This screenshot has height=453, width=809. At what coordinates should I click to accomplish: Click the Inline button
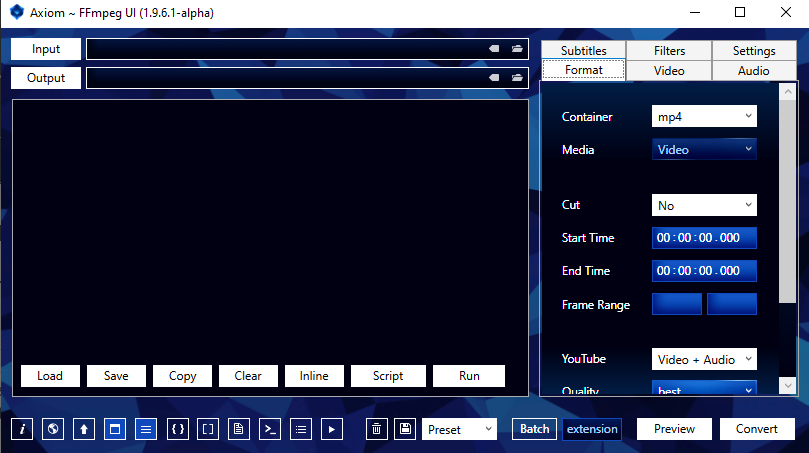[x=314, y=376]
